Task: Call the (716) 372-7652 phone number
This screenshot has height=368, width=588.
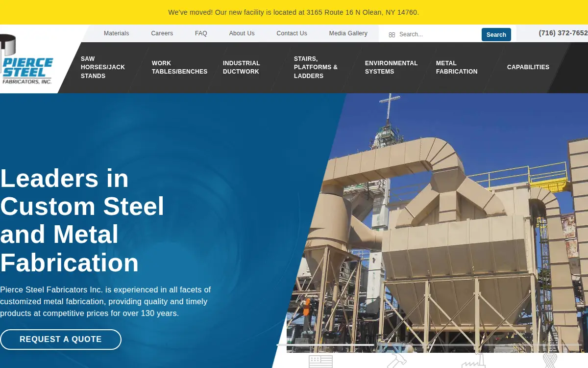Action: (x=563, y=33)
